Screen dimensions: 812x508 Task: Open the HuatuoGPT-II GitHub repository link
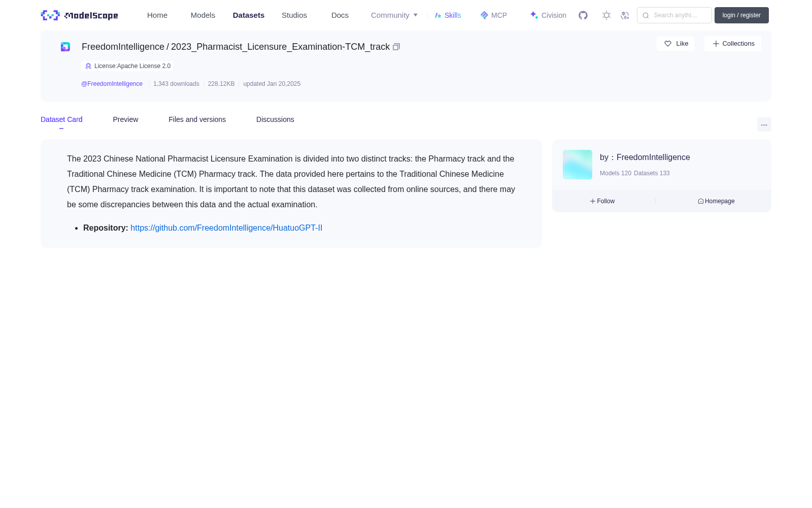click(226, 228)
